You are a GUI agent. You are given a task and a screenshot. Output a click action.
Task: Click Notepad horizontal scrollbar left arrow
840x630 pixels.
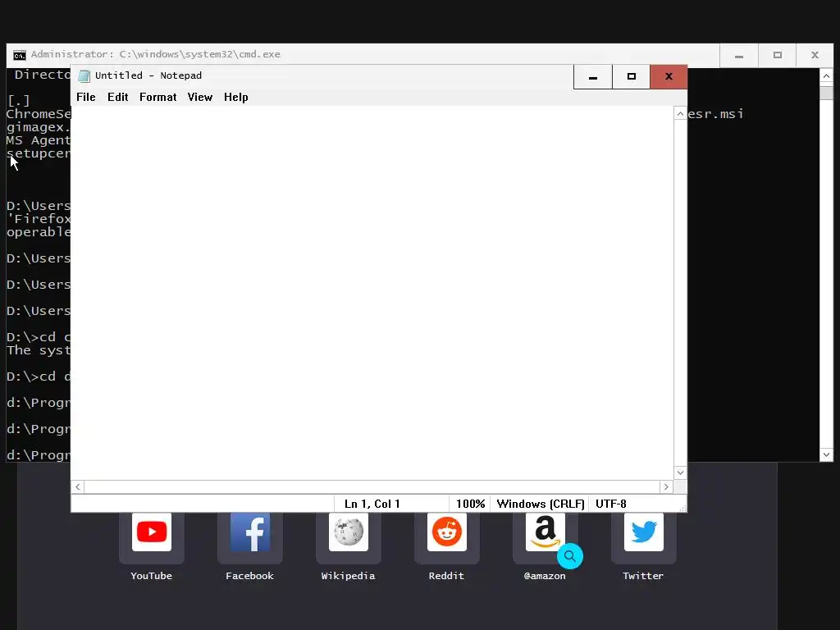[x=78, y=486]
